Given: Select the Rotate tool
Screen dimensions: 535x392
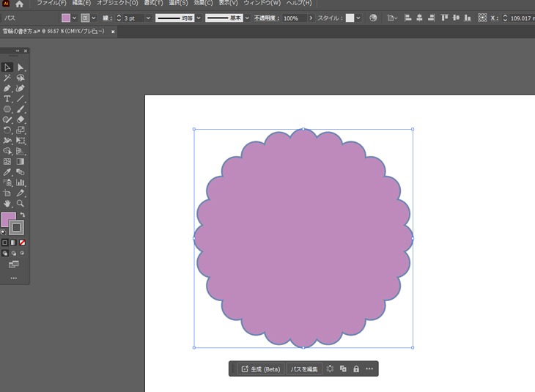Looking at the screenshot, I should click(7, 130).
